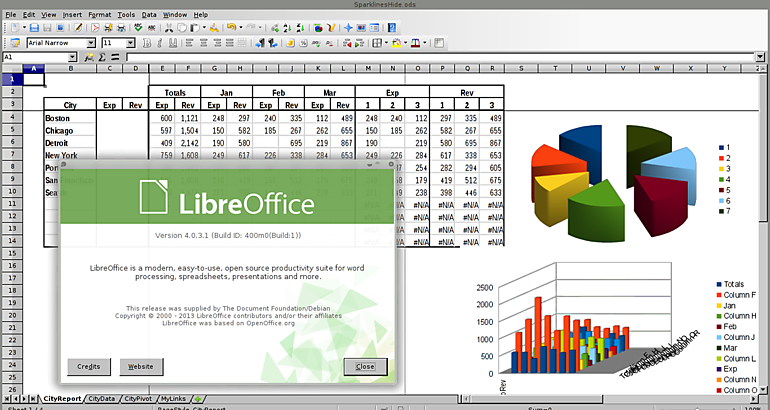Toggle Justified alignment
Screen dimensions: 770x410
(x=229, y=43)
